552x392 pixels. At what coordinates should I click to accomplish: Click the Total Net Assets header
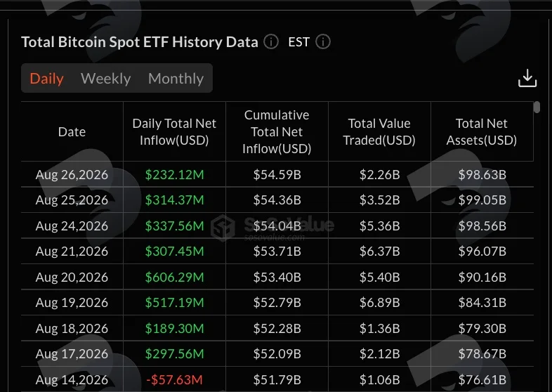[x=482, y=132]
